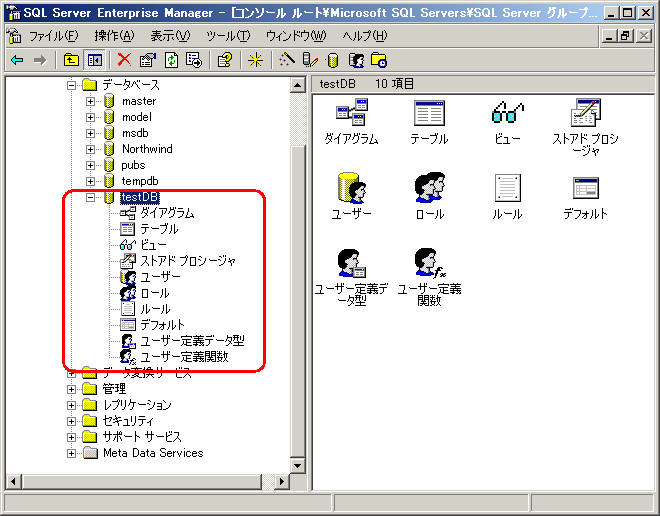Select ストアド プロシージャ in the tree
The image size is (660, 516).
[x=187, y=261]
